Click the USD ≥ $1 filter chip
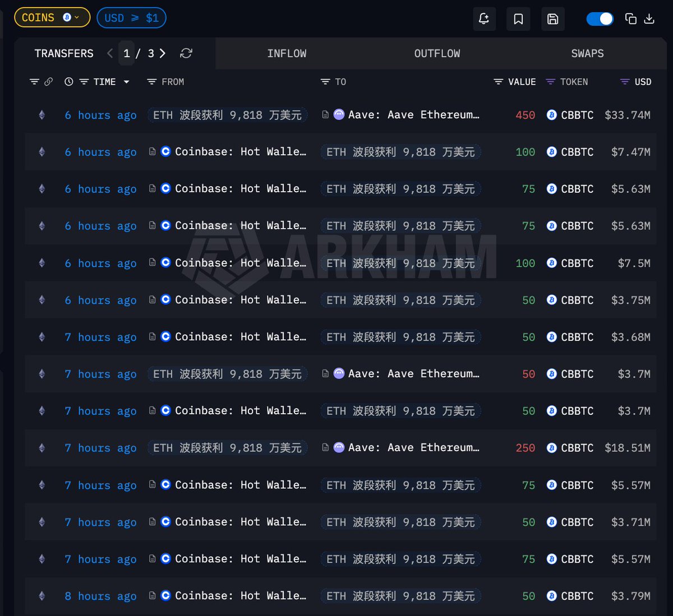673x616 pixels. pos(131,18)
